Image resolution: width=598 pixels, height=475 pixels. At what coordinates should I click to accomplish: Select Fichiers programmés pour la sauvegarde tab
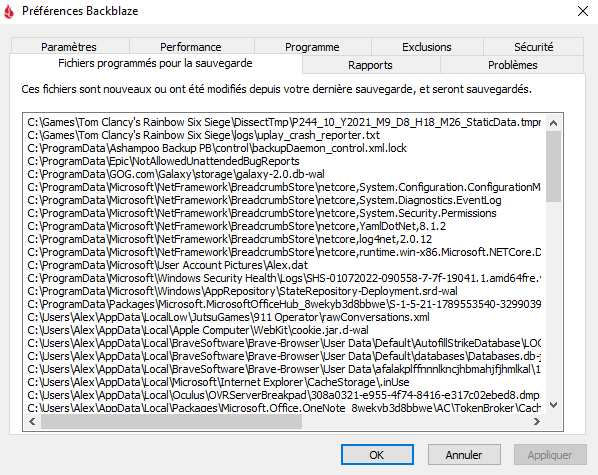[156, 63]
